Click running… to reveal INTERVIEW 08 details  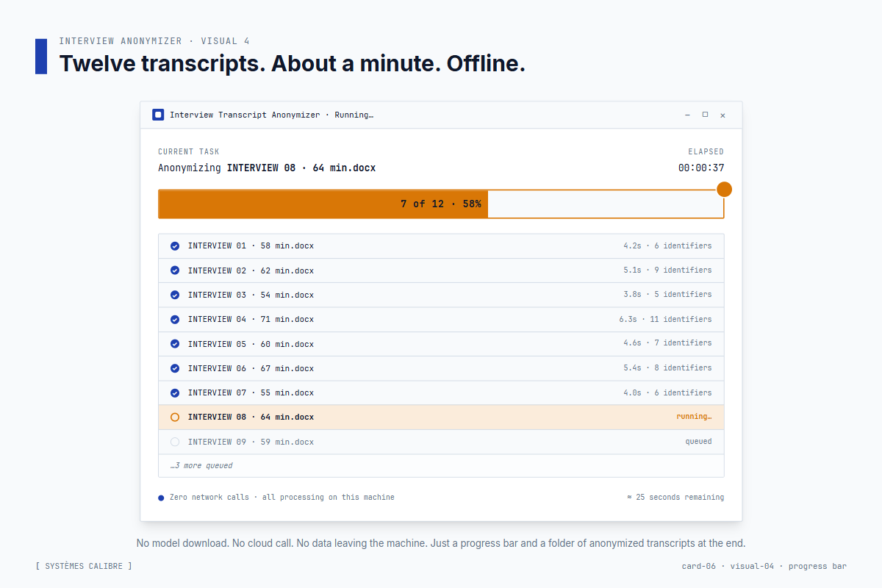[x=694, y=417]
